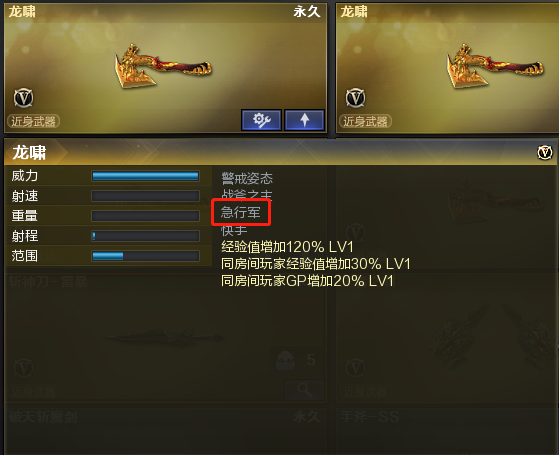Select the right golden axe weapon image

495,66
